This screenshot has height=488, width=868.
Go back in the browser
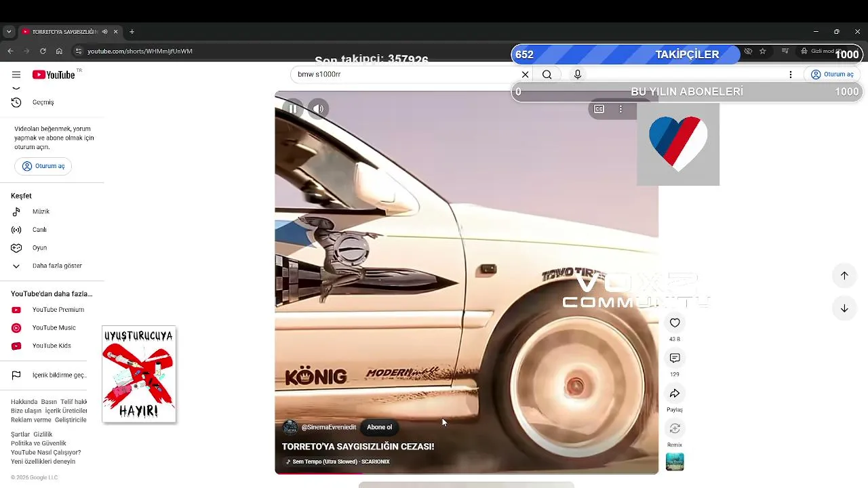10,51
